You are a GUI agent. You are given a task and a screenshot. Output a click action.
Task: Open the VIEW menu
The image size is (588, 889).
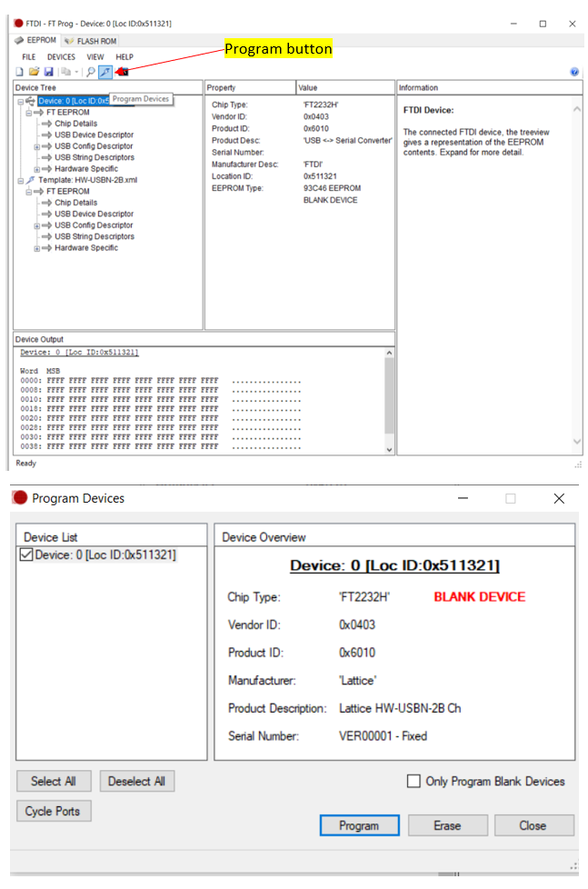click(x=95, y=56)
